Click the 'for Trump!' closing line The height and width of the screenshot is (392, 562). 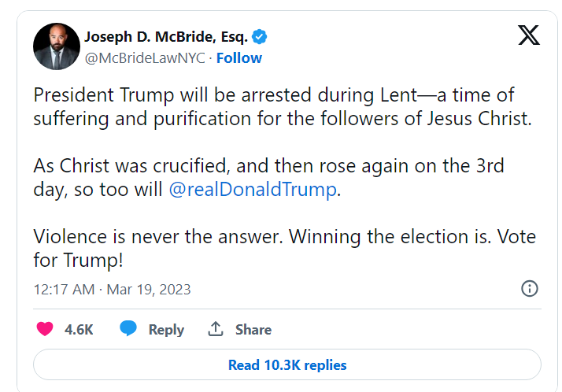click(77, 260)
